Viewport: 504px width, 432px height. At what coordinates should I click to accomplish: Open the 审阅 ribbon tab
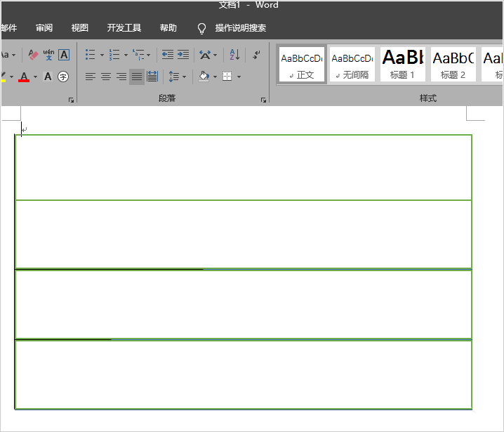pos(44,28)
